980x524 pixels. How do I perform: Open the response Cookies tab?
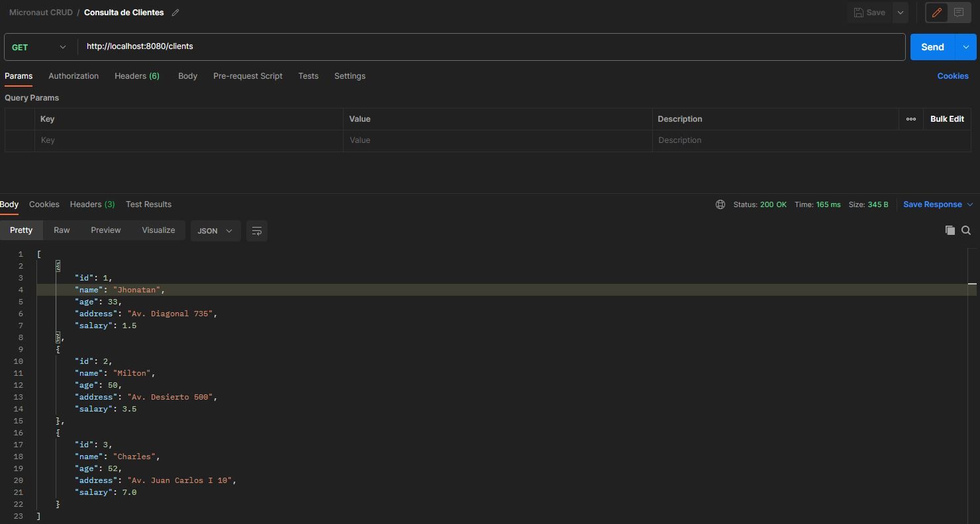pyautogui.click(x=44, y=204)
